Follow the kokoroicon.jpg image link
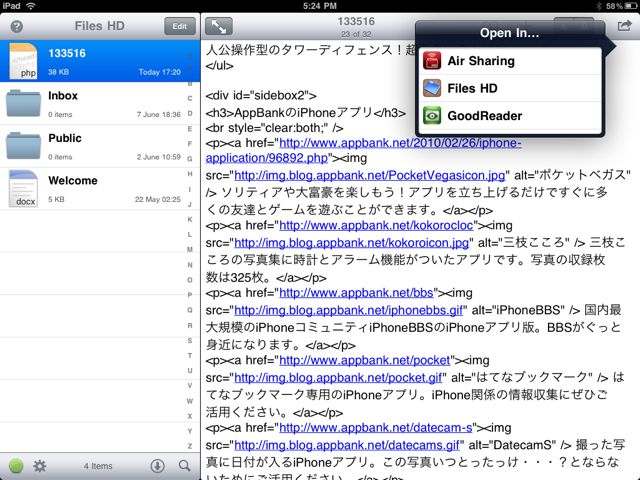Screen dimensions: 640x480 [x=351, y=243]
